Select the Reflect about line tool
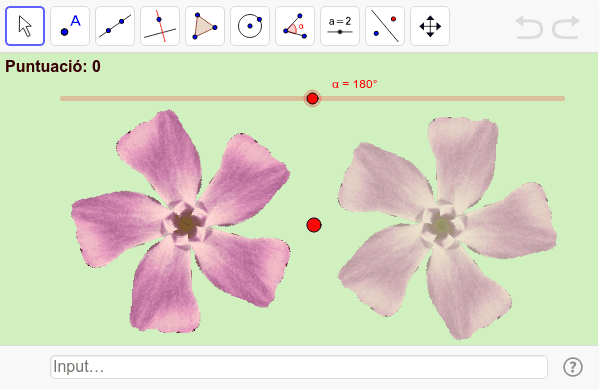Screen dimensions: 600x390 (x=385, y=26)
